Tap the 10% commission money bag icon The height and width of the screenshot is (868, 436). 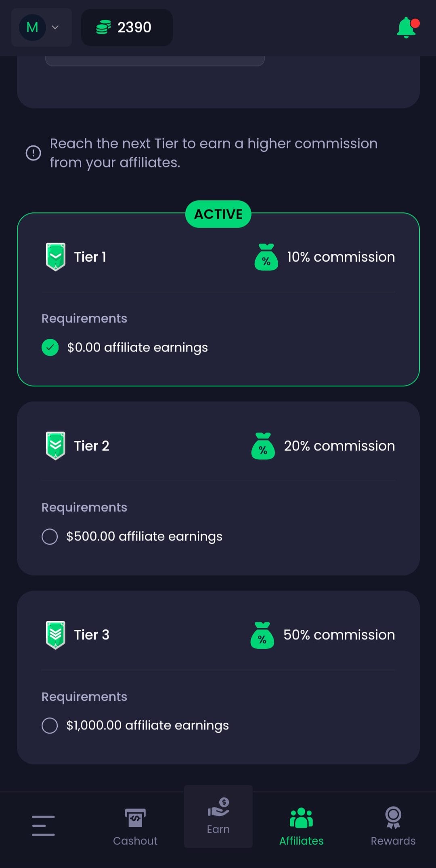click(x=266, y=257)
